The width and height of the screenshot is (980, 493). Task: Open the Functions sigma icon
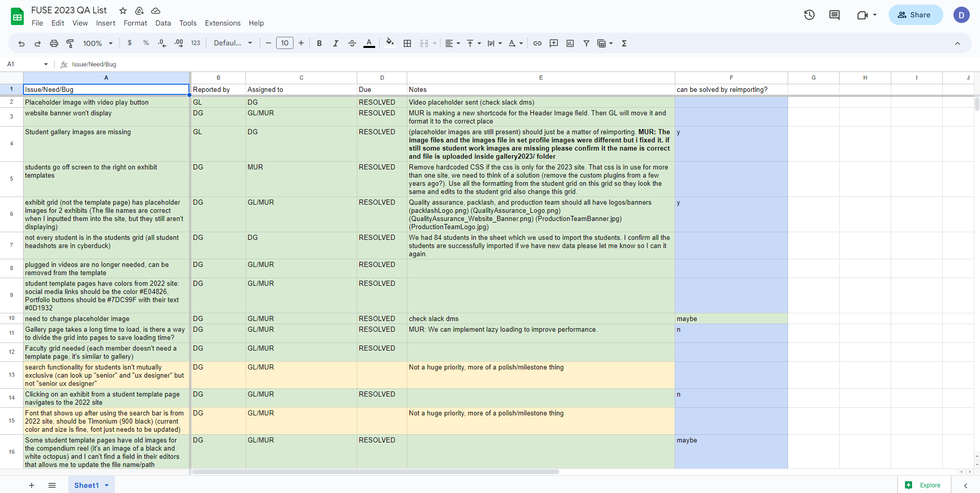pos(624,43)
